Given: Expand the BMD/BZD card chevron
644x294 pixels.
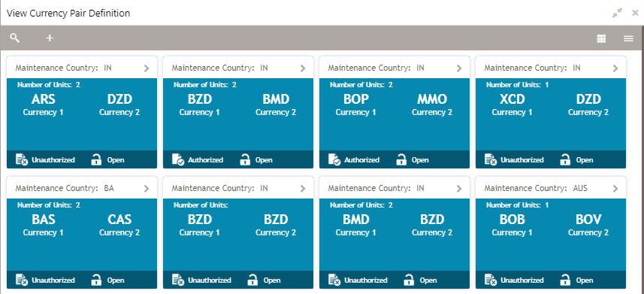Looking at the screenshot, I should (x=459, y=189).
